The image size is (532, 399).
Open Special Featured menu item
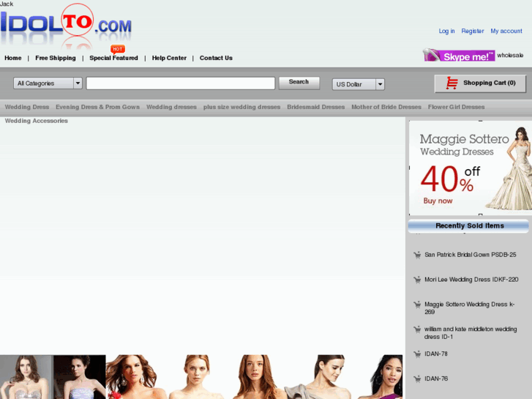[x=113, y=58]
